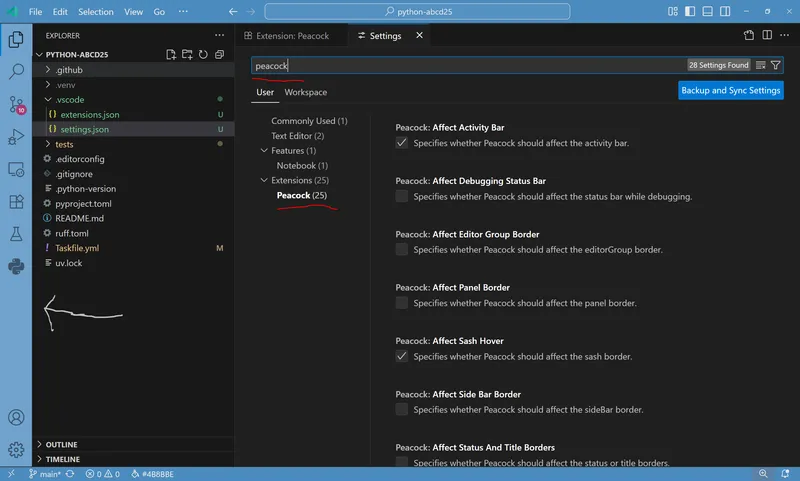The width and height of the screenshot is (800, 481).
Task: Collapse all folders in explorer
Action: click(219, 54)
